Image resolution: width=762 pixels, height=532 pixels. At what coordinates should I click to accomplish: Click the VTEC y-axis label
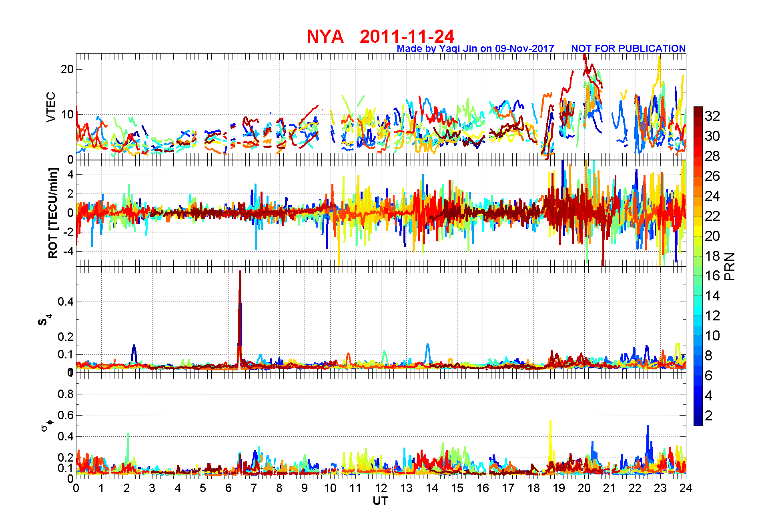click(51, 107)
